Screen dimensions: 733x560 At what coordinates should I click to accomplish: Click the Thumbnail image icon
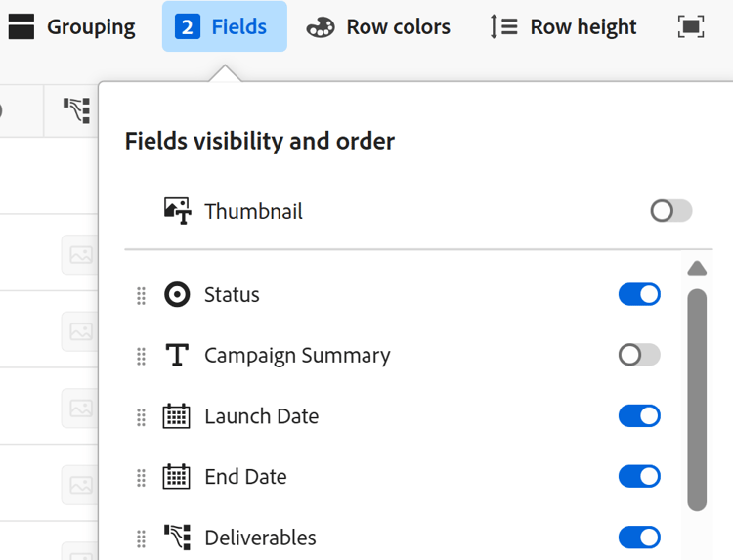177,211
